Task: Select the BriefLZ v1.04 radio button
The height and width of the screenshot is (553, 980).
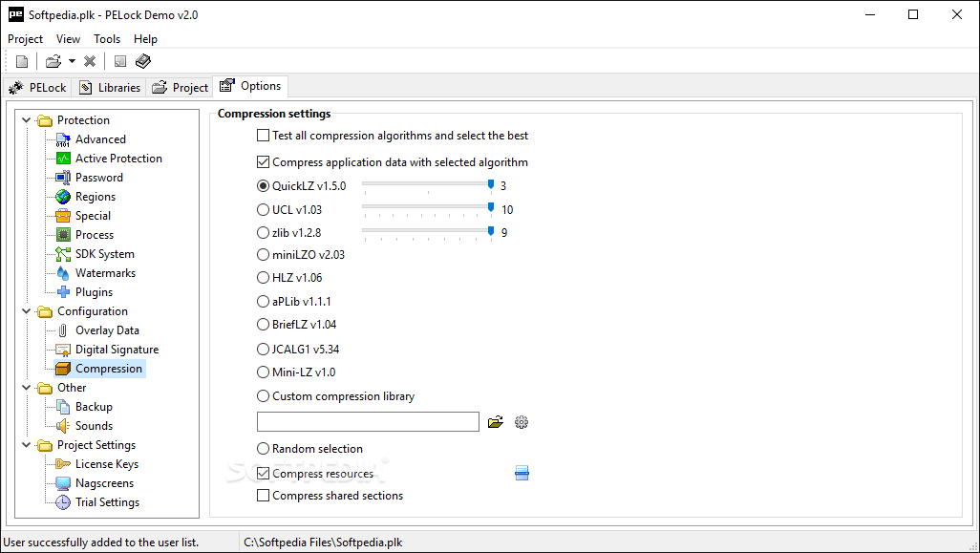Action: [x=263, y=325]
